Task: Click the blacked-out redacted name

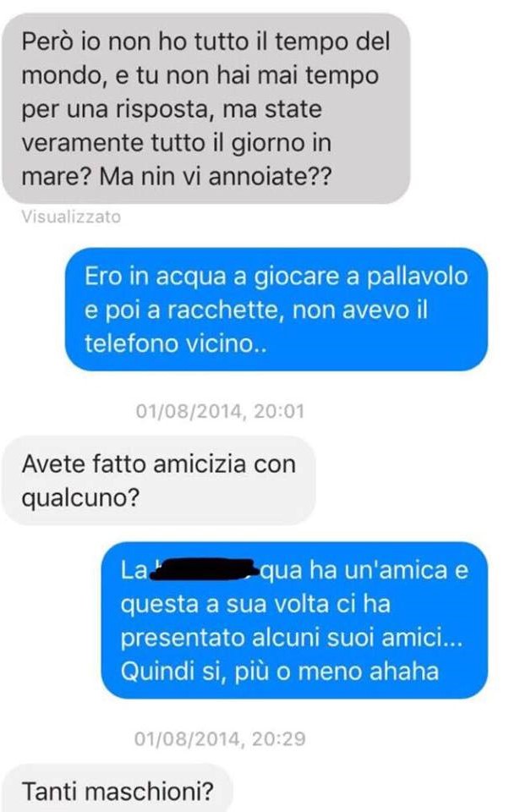Action: tap(204, 569)
